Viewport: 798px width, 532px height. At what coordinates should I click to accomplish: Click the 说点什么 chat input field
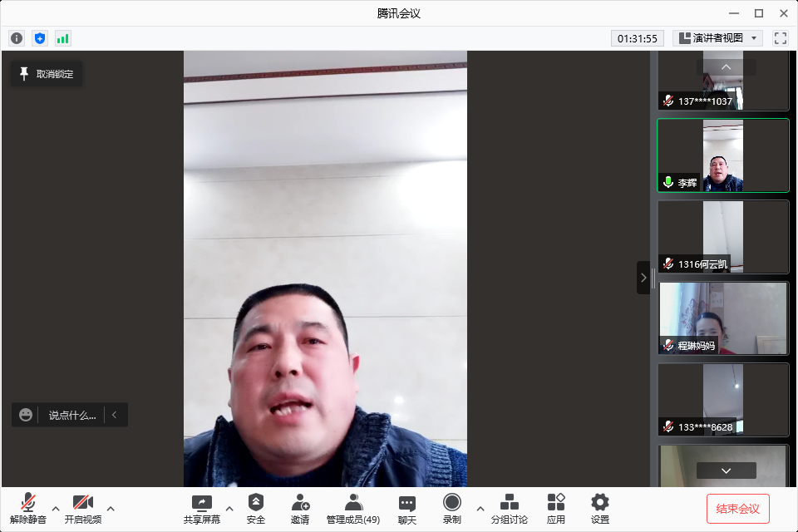pyautogui.click(x=71, y=416)
